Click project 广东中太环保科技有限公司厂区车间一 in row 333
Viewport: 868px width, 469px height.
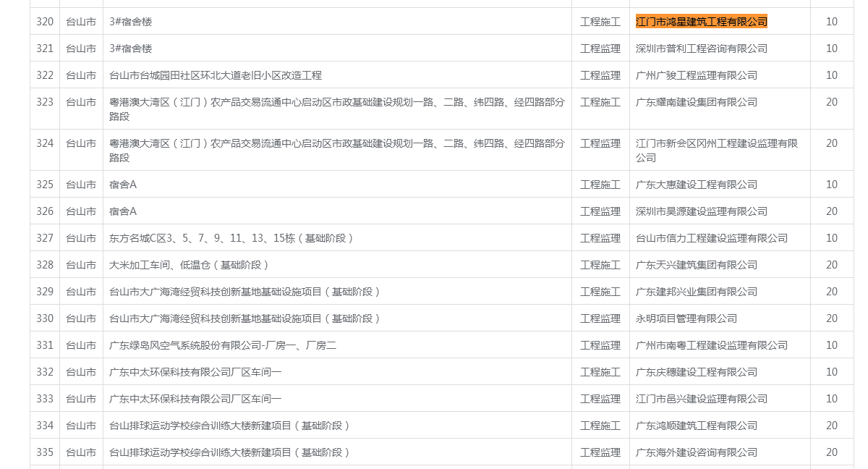(x=195, y=399)
